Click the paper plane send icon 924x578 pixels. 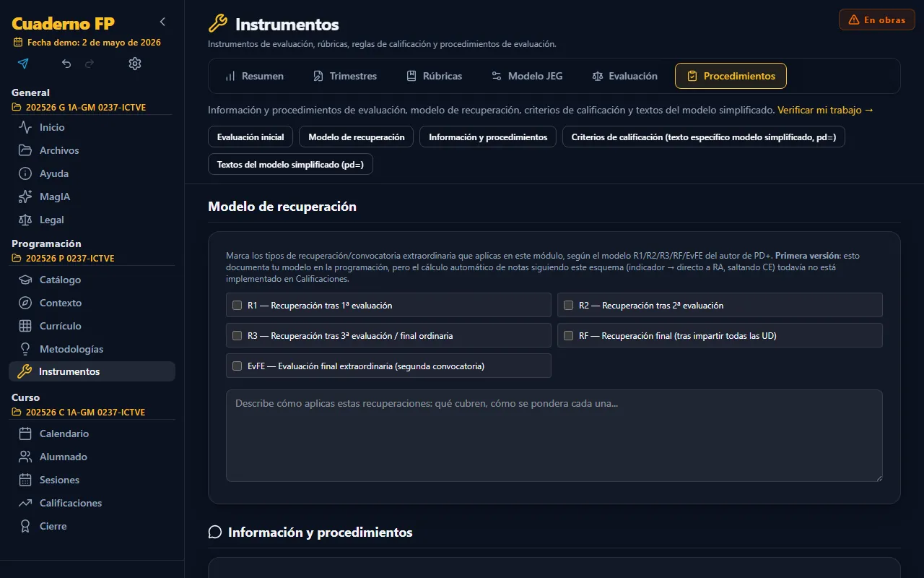click(23, 64)
